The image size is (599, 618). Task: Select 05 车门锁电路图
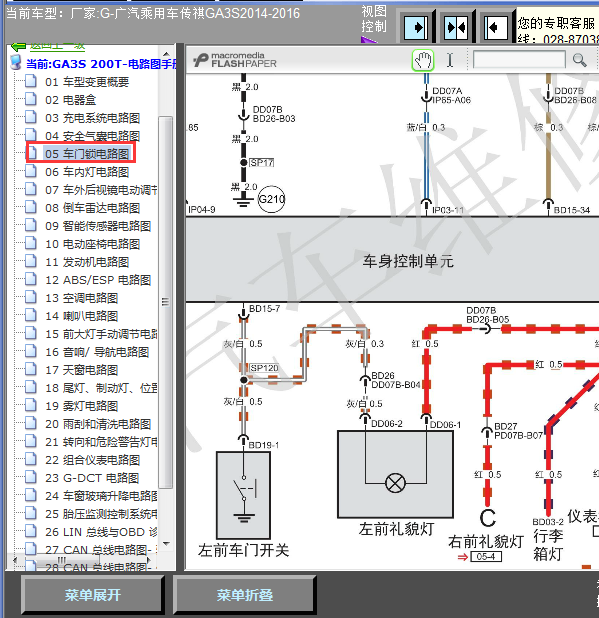87,154
